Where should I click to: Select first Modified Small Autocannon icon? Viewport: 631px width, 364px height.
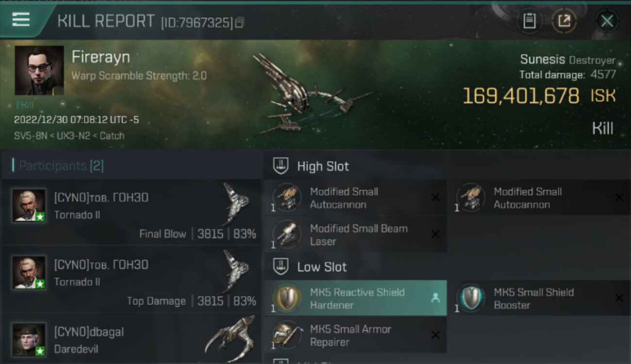coord(287,198)
